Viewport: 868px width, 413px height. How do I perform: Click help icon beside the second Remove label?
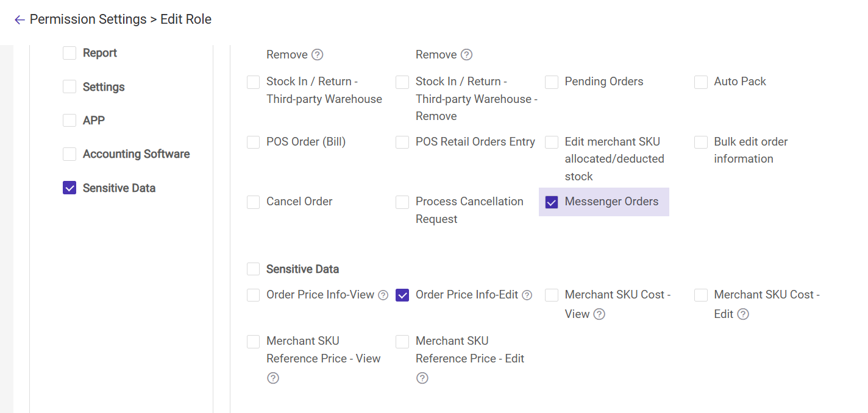466,55
